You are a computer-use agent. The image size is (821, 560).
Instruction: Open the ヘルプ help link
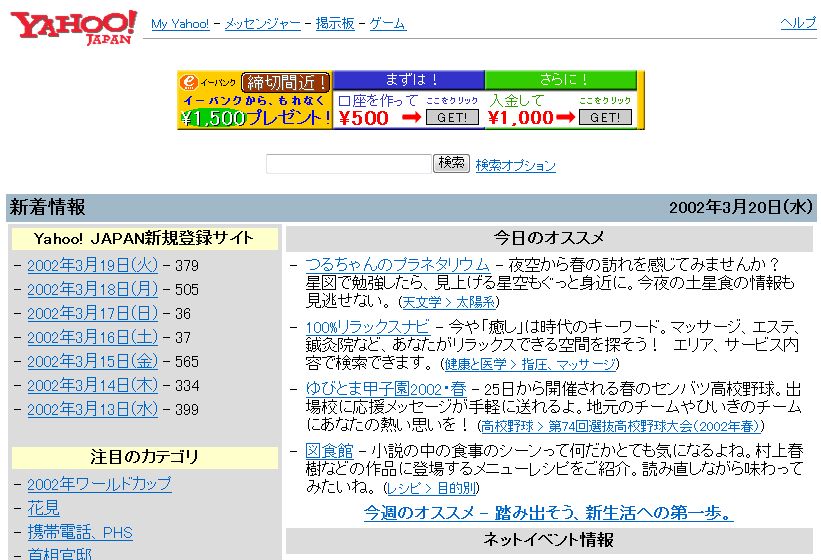(x=798, y=24)
